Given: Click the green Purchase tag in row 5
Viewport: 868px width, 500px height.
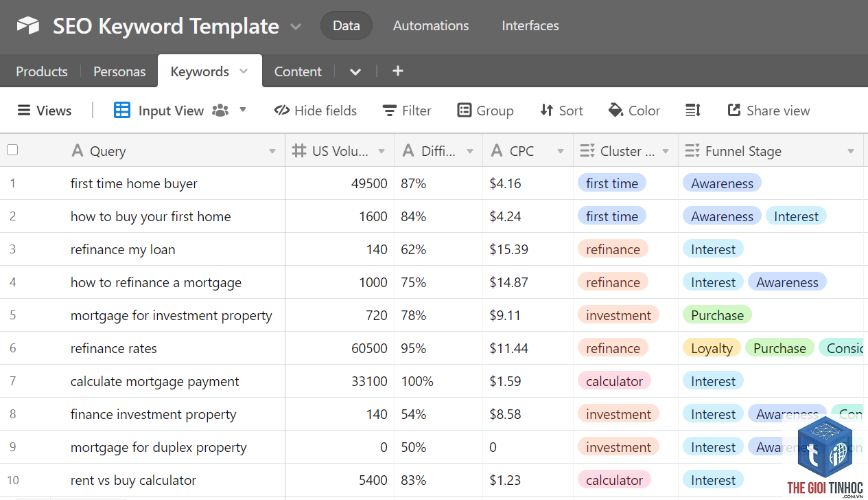Looking at the screenshot, I should (717, 315).
